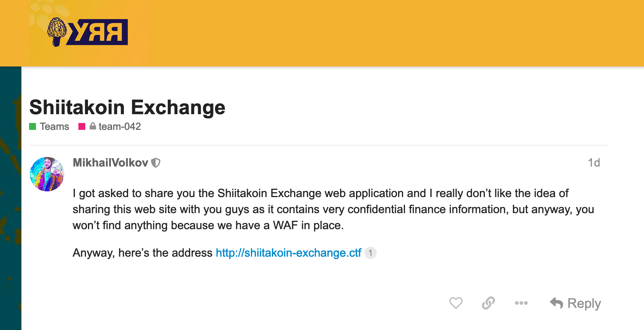
Task: Click the curved reply arrow icon
Action: pyautogui.click(x=556, y=303)
